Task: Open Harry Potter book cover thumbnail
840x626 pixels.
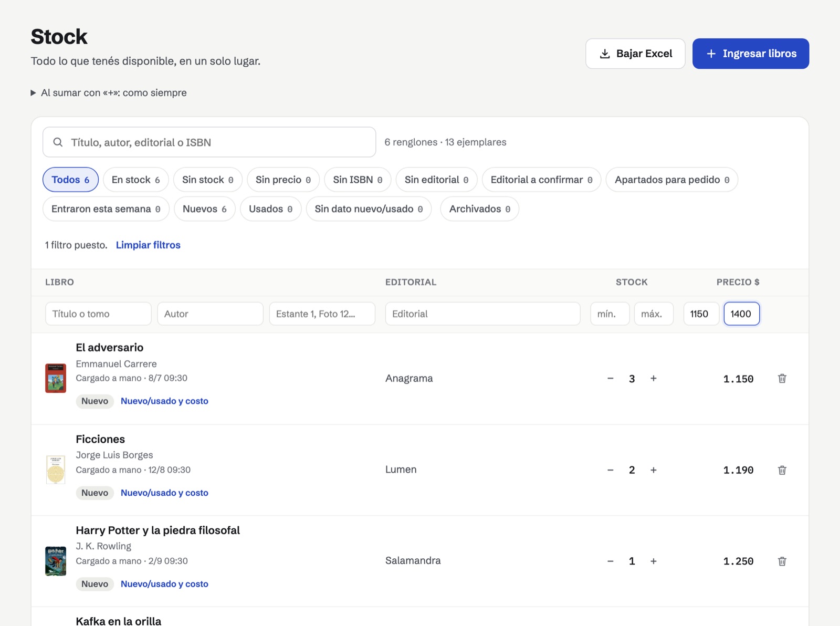Action: point(56,561)
